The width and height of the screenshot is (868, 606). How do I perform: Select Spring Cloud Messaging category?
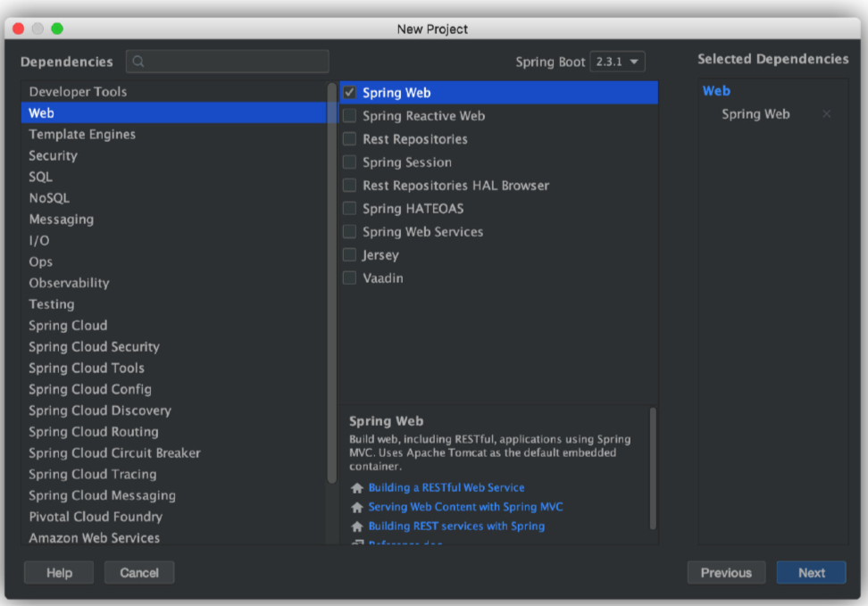174,495
